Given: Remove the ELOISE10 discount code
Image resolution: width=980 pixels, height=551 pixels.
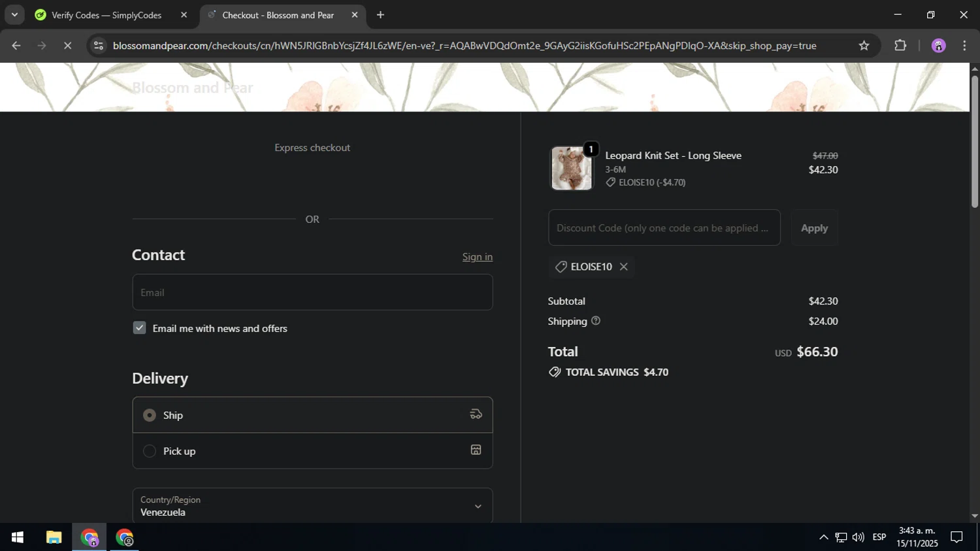Looking at the screenshot, I should coord(623,267).
